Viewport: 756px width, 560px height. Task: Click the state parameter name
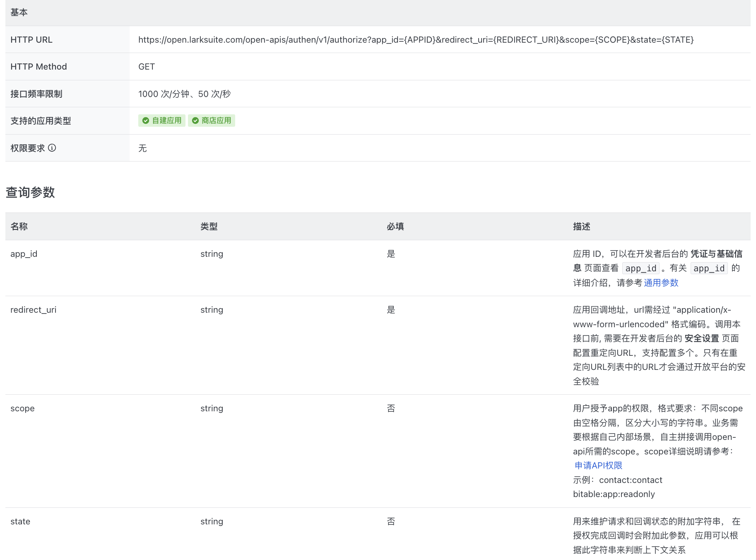(x=20, y=521)
